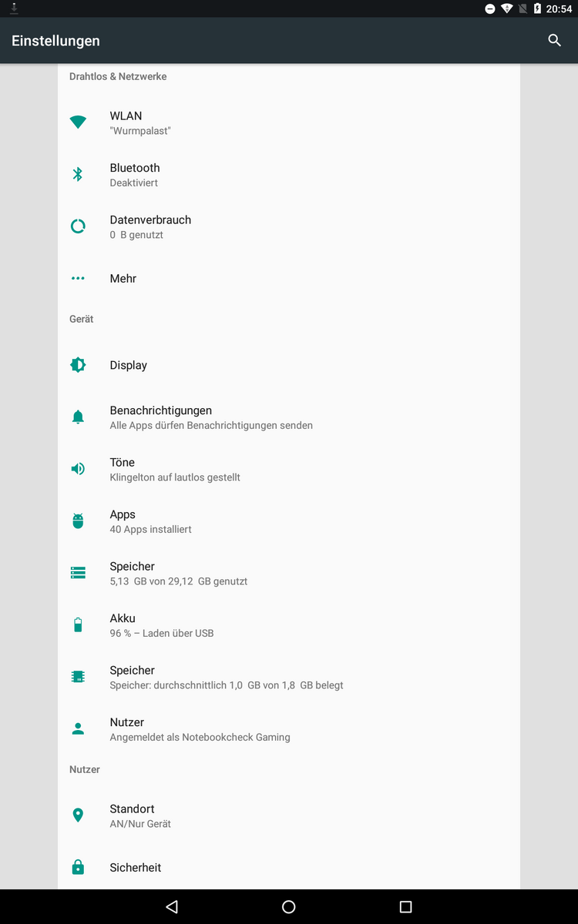578x924 pixels.
Task: Tap the Display brightness icon
Action: click(78, 365)
